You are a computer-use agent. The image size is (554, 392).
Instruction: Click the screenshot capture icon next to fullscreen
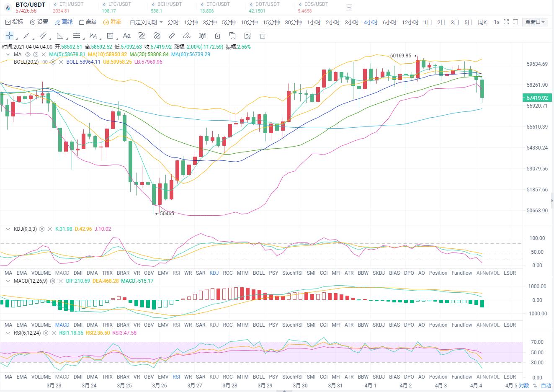click(x=515, y=22)
